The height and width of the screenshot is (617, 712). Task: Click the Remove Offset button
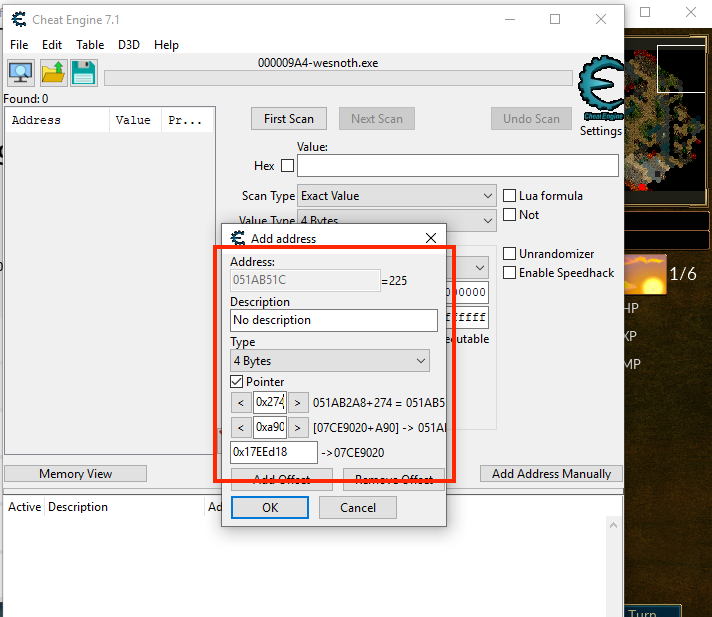[x=394, y=479]
